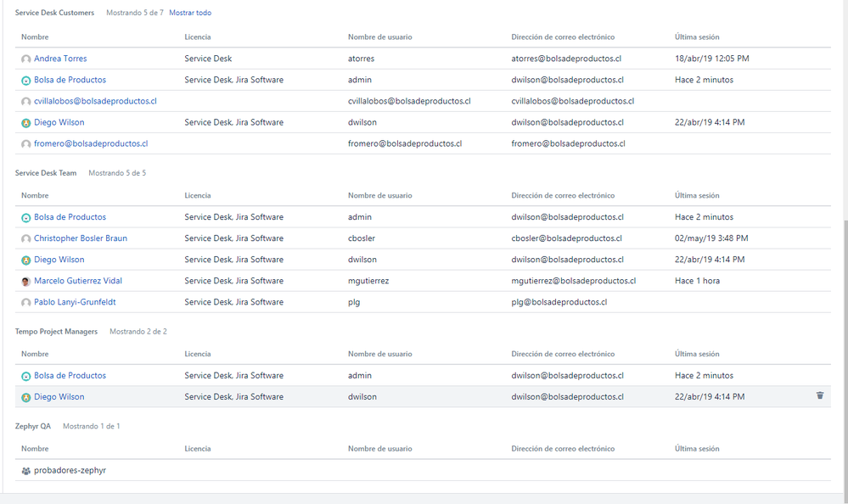Click Mostrando 5 de 7 count text
The image size is (848, 504).
coord(135,13)
